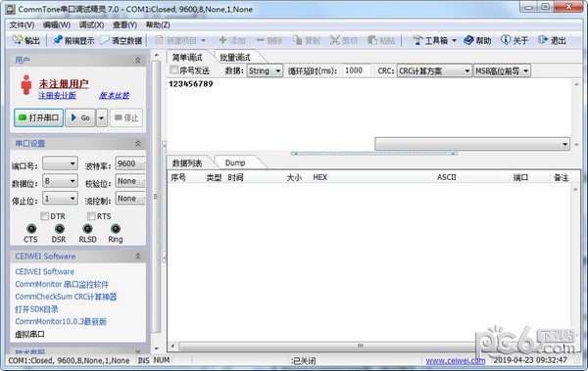Open CommCheckSum CRC计算神器 link
This screenshot has width=588, height=371.
[66, 297]
